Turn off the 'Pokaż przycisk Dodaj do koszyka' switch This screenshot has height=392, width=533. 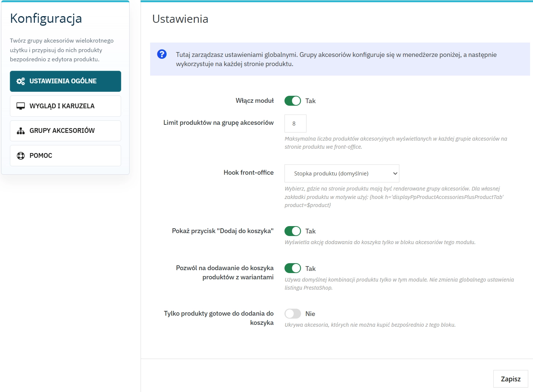[x=293, y=231]
